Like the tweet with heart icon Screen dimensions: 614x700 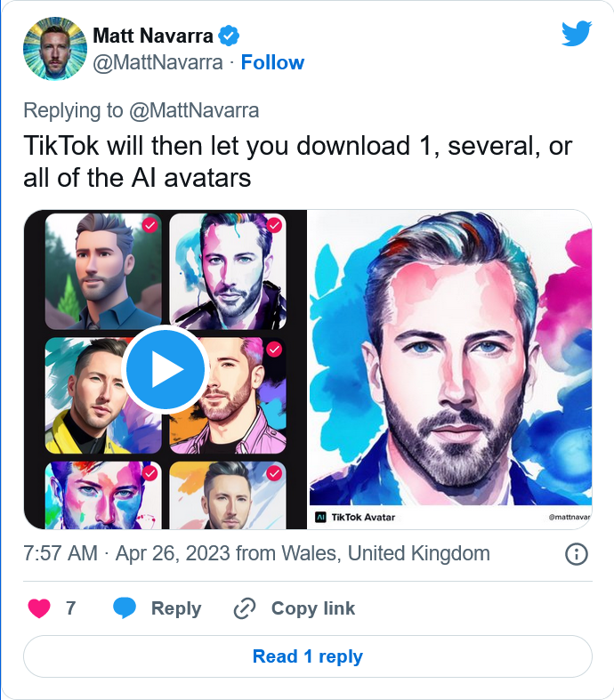coord(39,608)
